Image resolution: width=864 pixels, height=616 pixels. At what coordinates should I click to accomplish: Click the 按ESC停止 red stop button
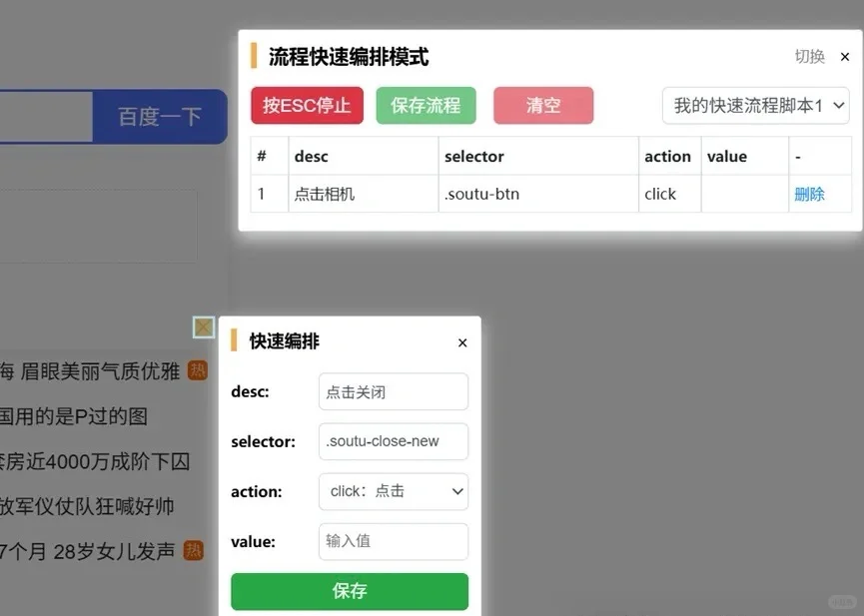(x=307, y=106)
